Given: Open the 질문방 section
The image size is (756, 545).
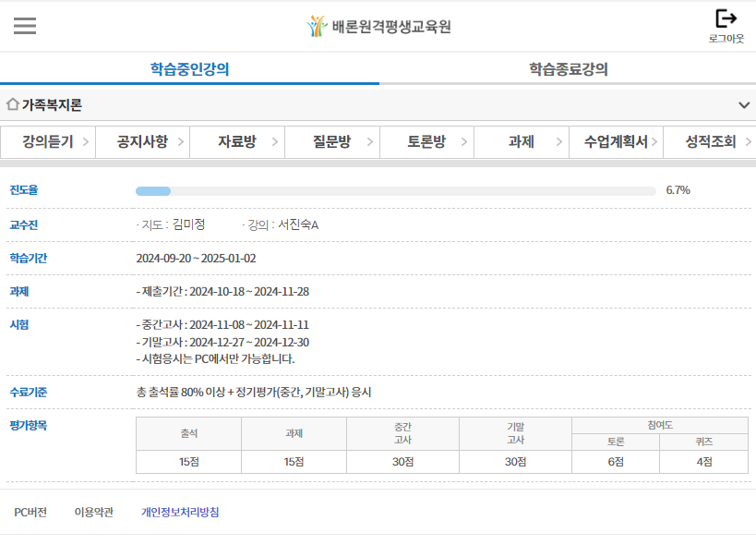Looking at the screenshot, I should coord(331,141).
